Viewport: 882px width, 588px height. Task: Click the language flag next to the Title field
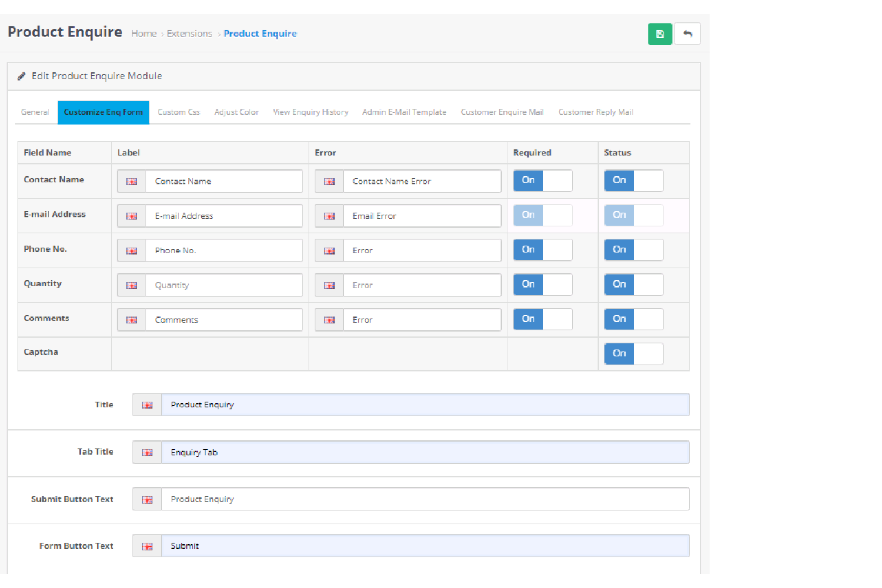[146, 405]
